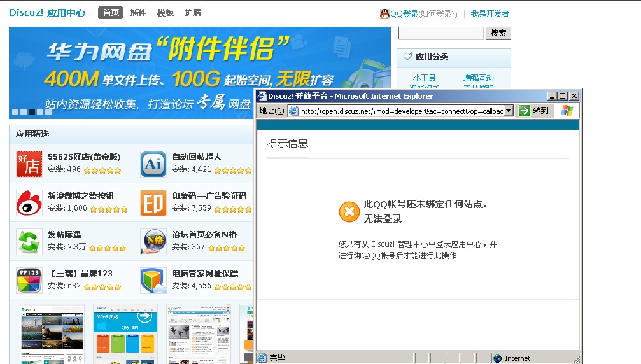Click the IE page icon in address bar
Viewport: 641px width, 364px height.
click(x=293, y=111)
